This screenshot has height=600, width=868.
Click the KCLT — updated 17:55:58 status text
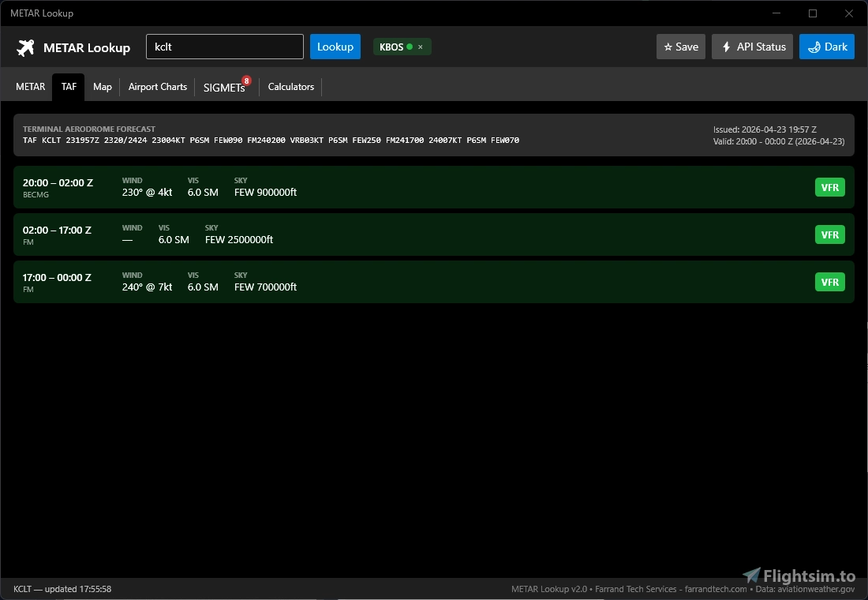coord(62,589)
